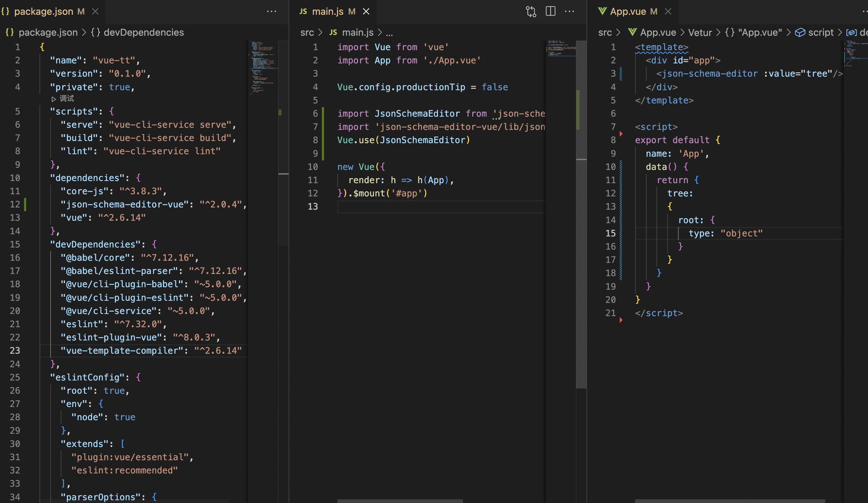Screen dimensions: 868x503
Task: Click JS file icon in main.js breadcrumb
Action: (x=333, y=32)
